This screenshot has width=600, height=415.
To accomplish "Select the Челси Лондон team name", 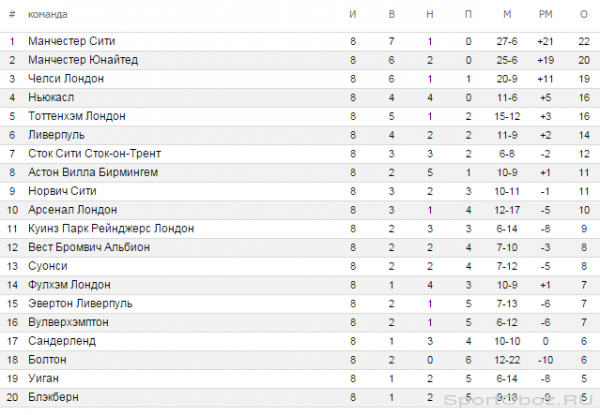I will click(66, 78).
